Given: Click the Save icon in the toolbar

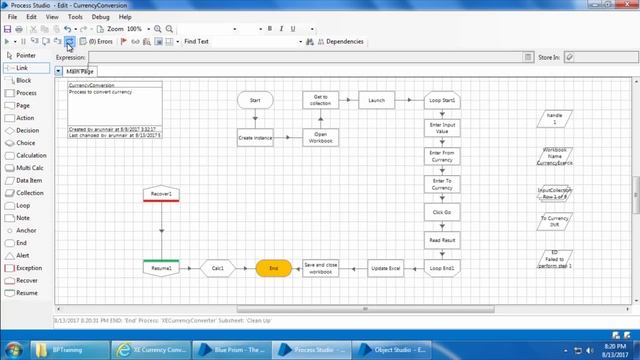Looking at the screenshot, I should (7, 29).
